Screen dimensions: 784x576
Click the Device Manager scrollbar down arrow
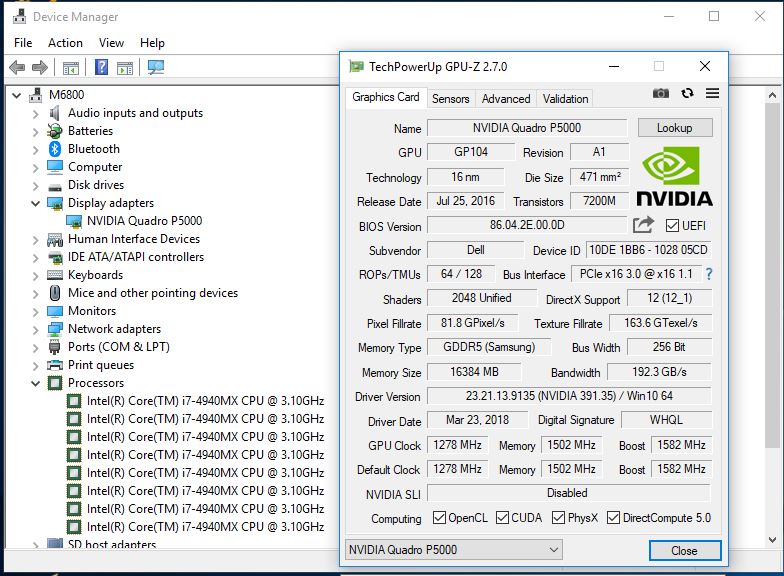(772, 540)
